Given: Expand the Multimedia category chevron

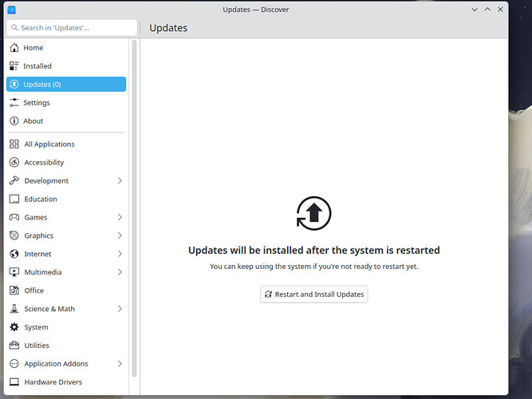Looking at the screenshot, I should [120, 272].
